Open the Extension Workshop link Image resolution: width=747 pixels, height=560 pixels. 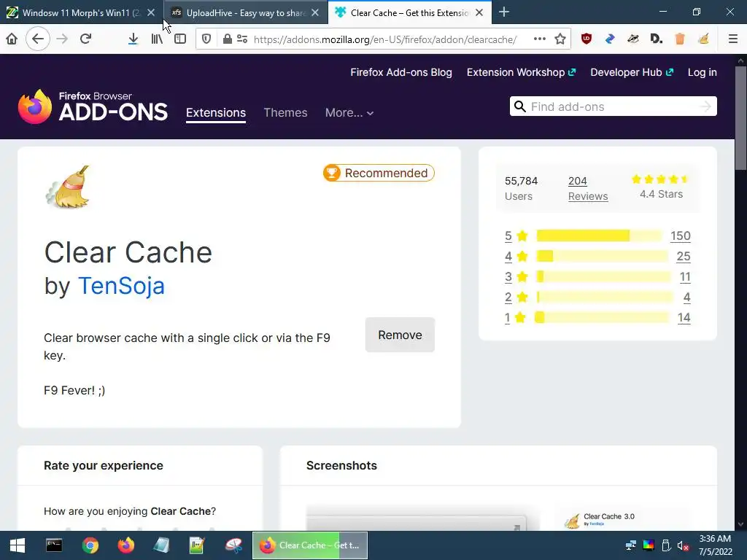[x=521, y=72]
